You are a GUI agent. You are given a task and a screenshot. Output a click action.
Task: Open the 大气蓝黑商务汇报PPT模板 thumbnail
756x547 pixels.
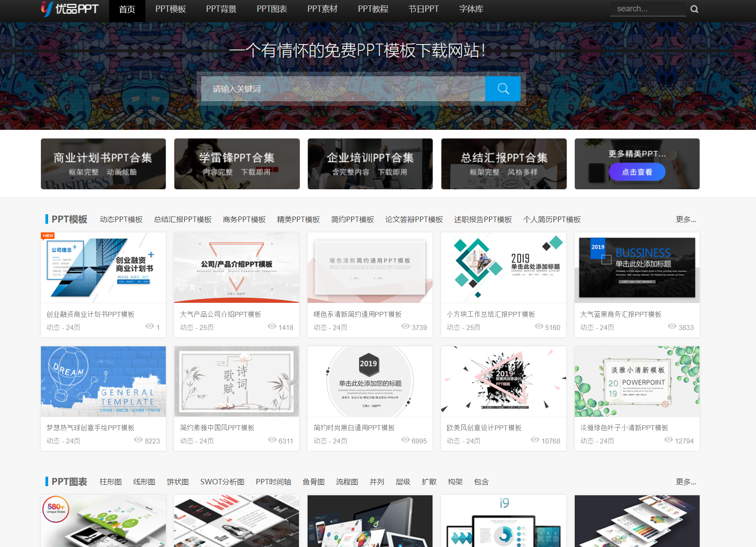[637, 268]
